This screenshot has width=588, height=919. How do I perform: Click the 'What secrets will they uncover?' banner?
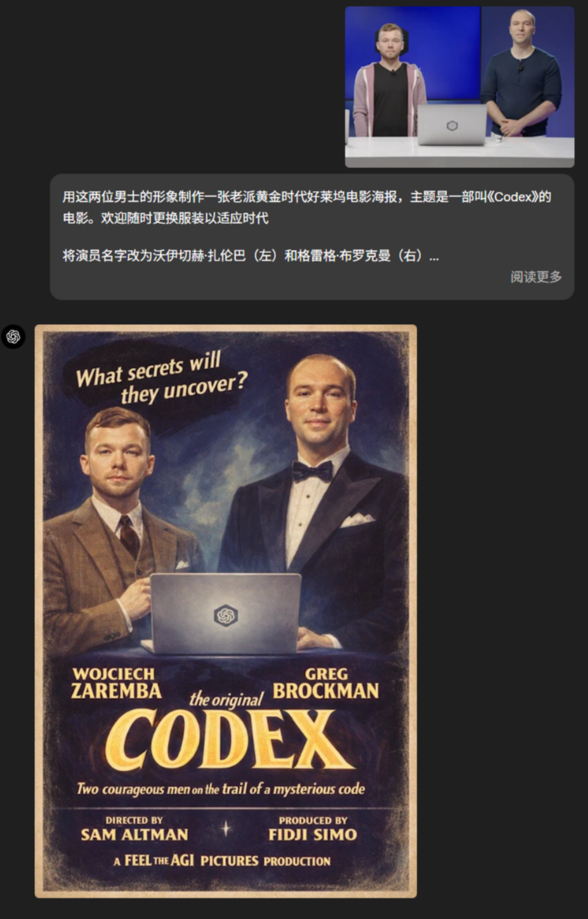160,378
